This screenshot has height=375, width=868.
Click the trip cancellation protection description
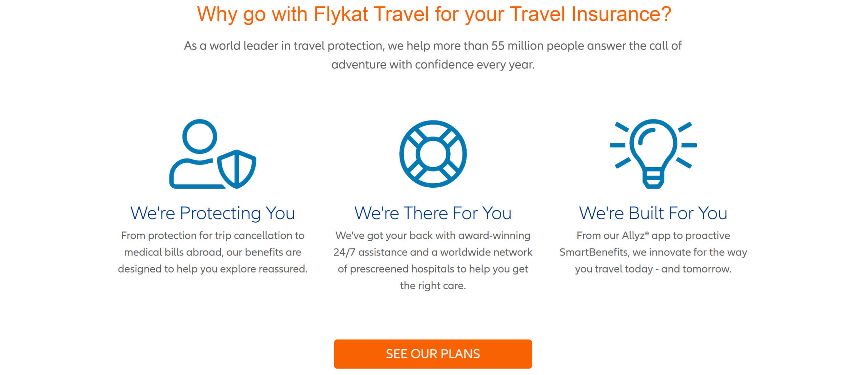213,252
